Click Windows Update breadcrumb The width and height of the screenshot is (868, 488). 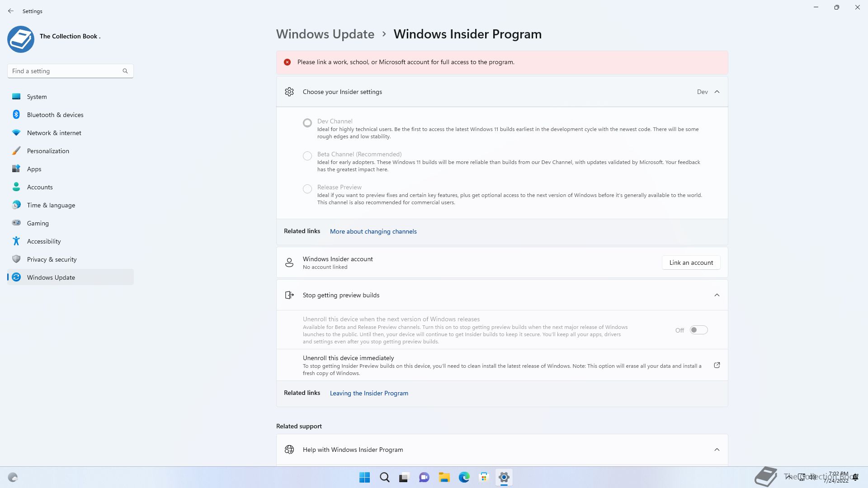[325, 34]
